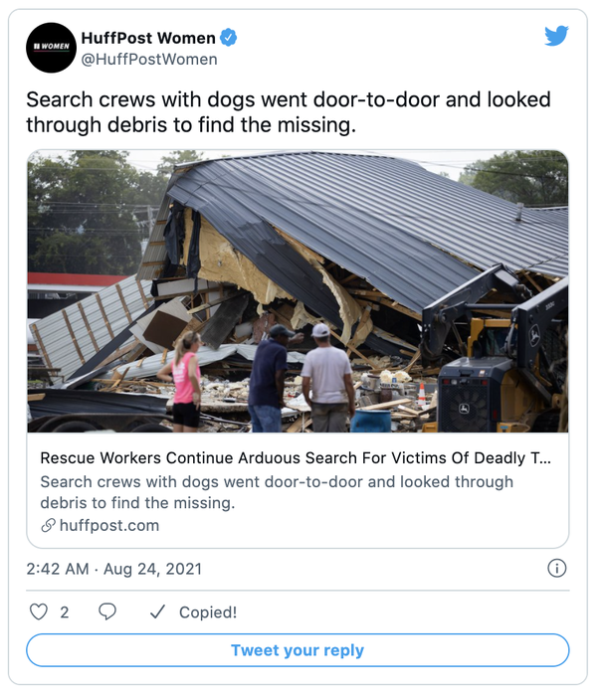
Task: Click the huffpost.com domain link
Action: click(x=109, y=525)
